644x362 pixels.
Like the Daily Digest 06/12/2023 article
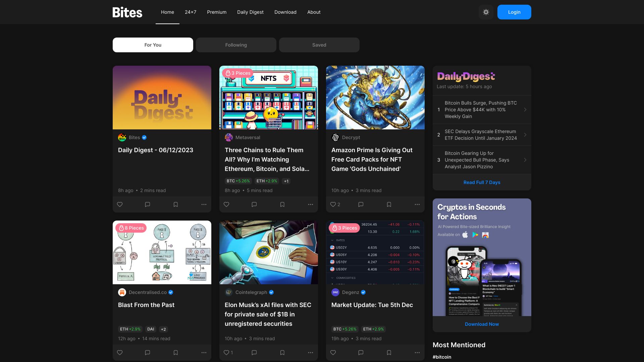tap(120, 204)
